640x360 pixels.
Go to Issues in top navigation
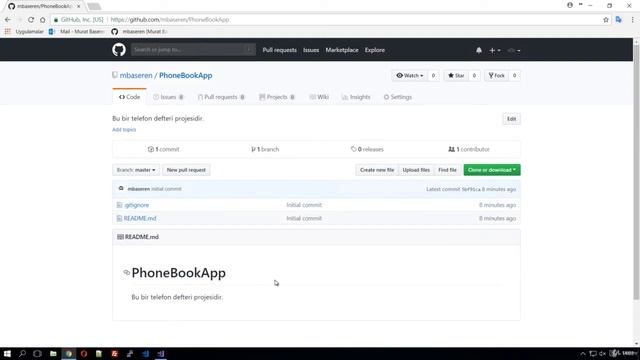tap(311, 50)
